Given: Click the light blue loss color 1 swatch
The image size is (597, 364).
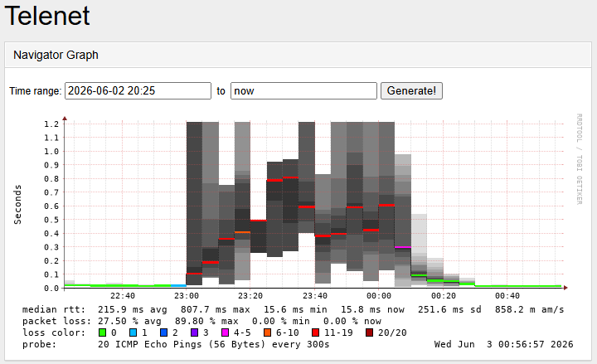Looking at the screenshot, I should 133,332.
